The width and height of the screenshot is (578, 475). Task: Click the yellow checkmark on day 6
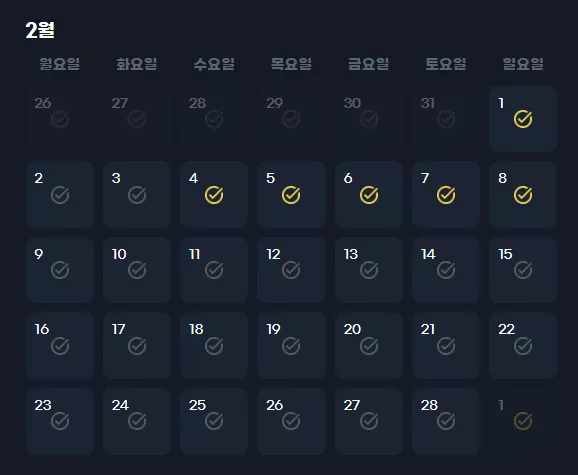369,195
